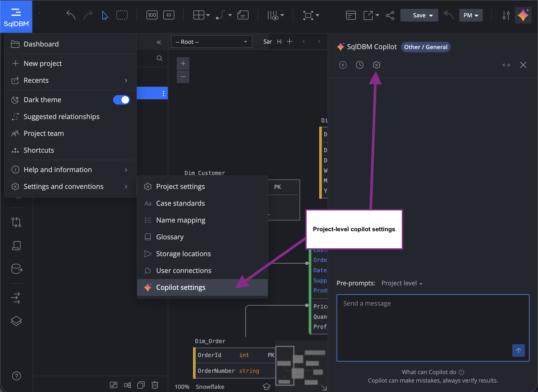Toggle the Dark theme switch

click(121, 100)
